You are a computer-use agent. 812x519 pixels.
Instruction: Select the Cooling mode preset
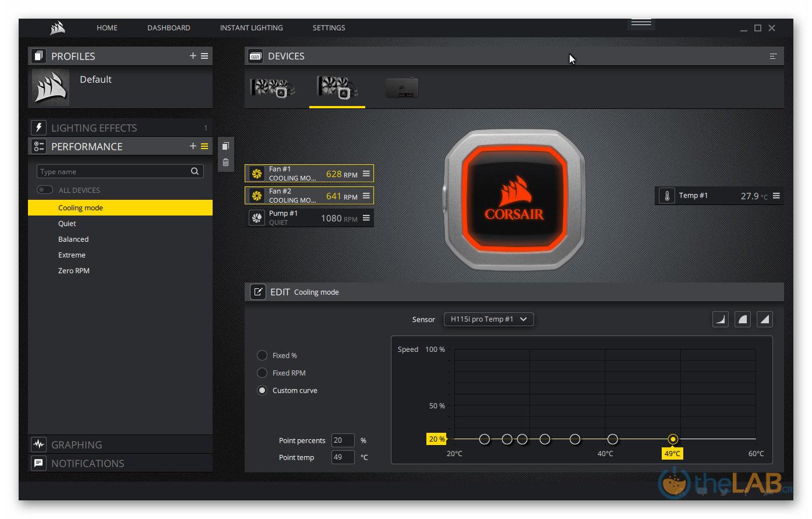(x=120, y=207)
